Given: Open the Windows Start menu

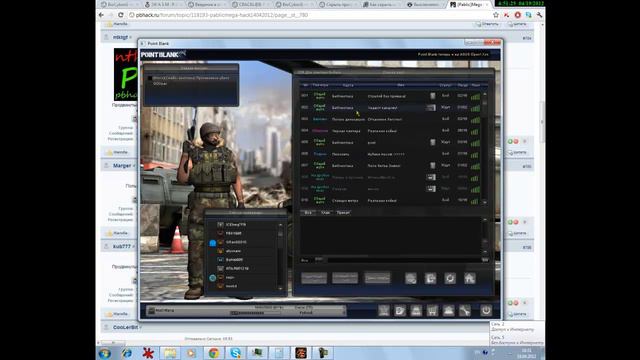Looking at the screenshot, I should click(105, 353).
